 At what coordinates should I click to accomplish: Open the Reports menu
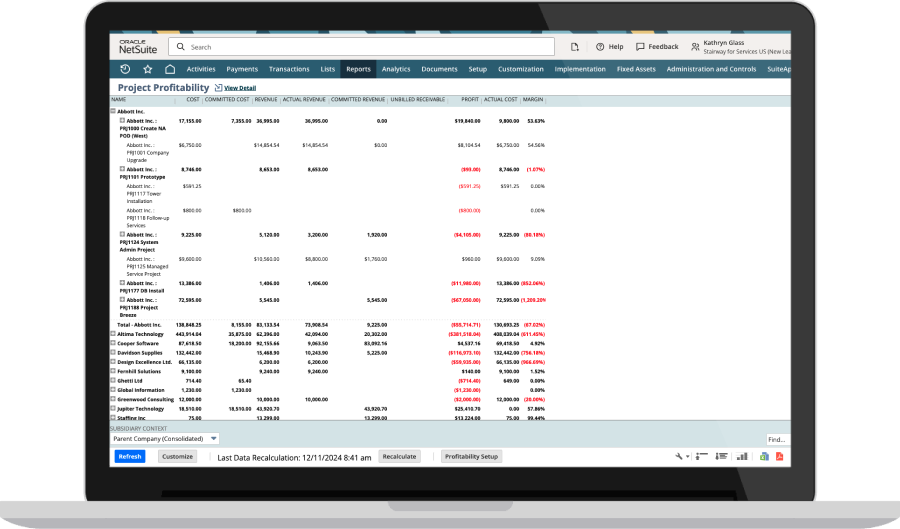pos(358,69)
